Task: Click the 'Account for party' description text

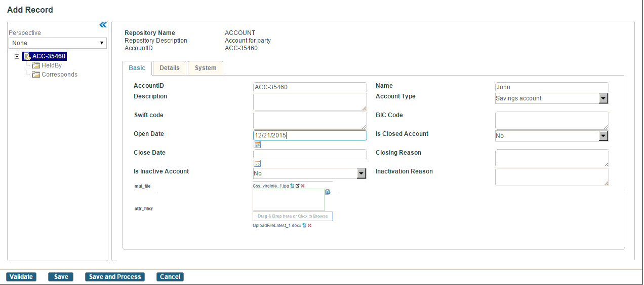Action: pyautogui.click(x=248, y=41)
